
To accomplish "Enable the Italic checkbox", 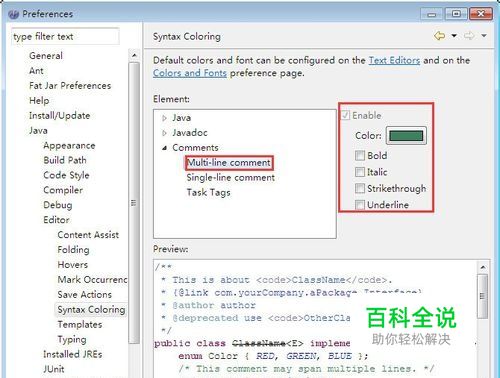I will 360,172.
